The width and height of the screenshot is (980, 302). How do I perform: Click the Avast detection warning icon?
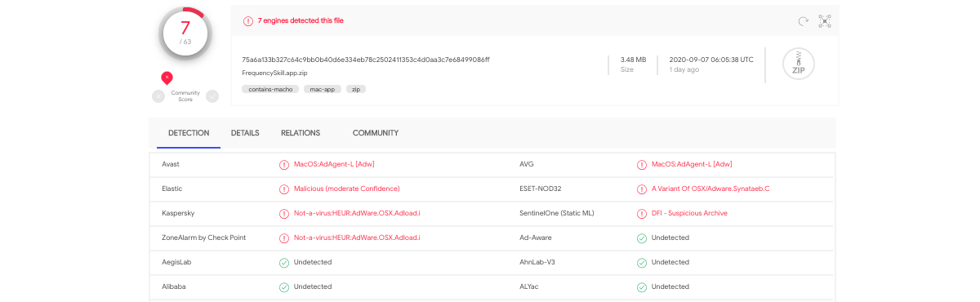[284, 164]
